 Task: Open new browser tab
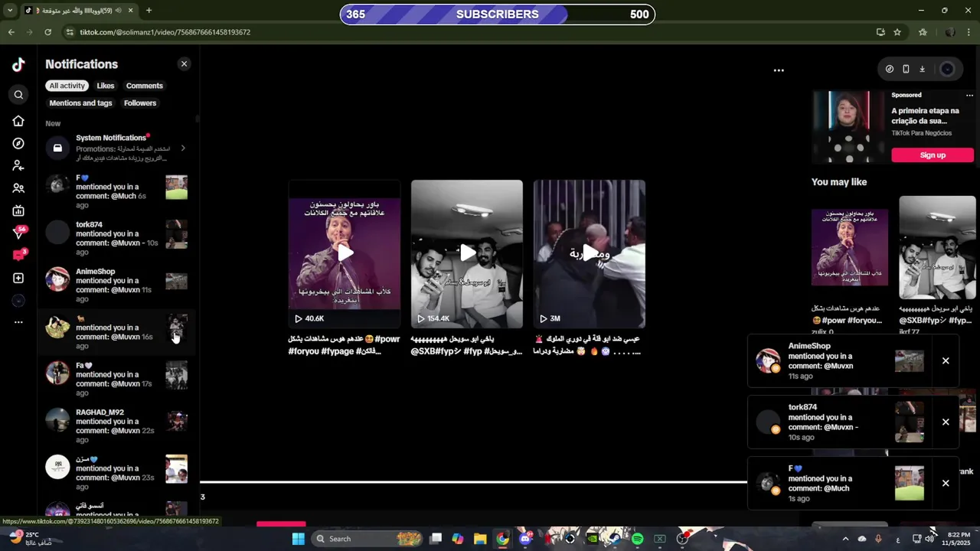click(x=149, y=11)
